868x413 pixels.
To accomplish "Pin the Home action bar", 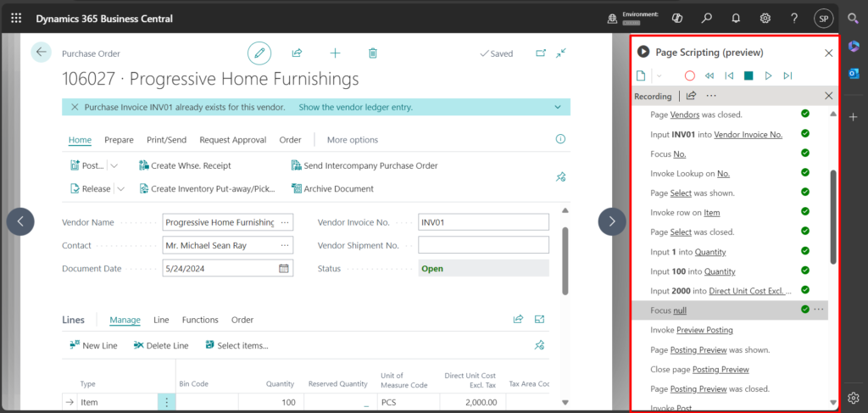I will [560, 177].
